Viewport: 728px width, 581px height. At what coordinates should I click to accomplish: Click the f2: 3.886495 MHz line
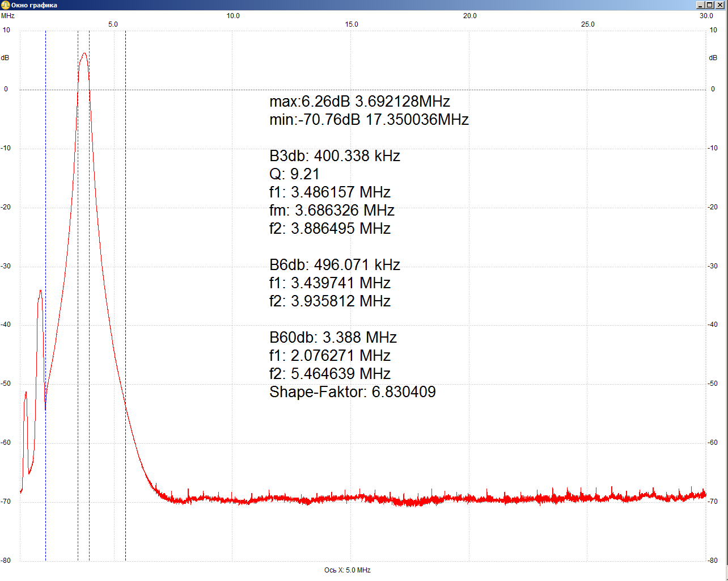coord(330,229)
